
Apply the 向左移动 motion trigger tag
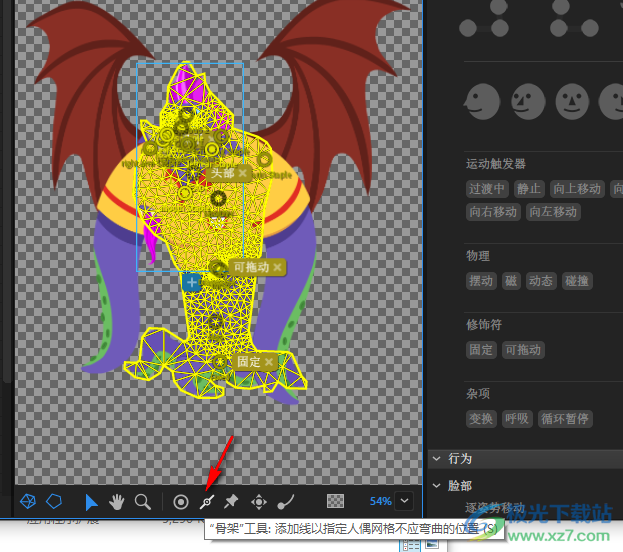tap(553, 212)
